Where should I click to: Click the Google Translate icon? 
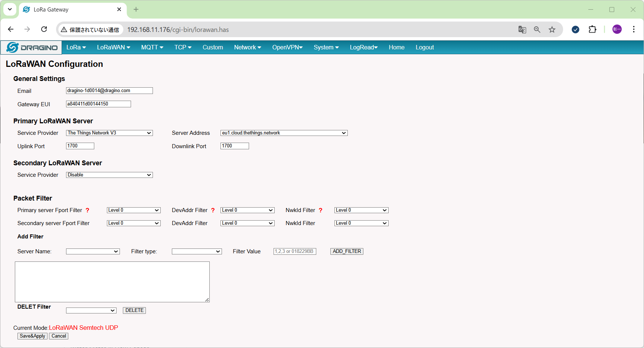(522, 30)
